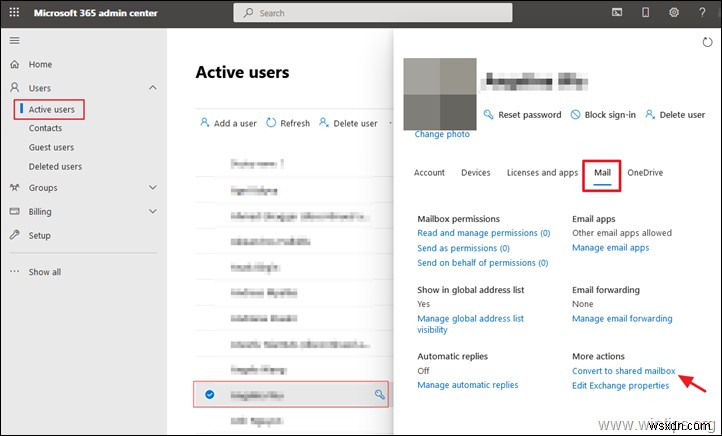The image size is (722, 436).
Task: Open the Cloud Shell terminal icon
Action: 615,13
